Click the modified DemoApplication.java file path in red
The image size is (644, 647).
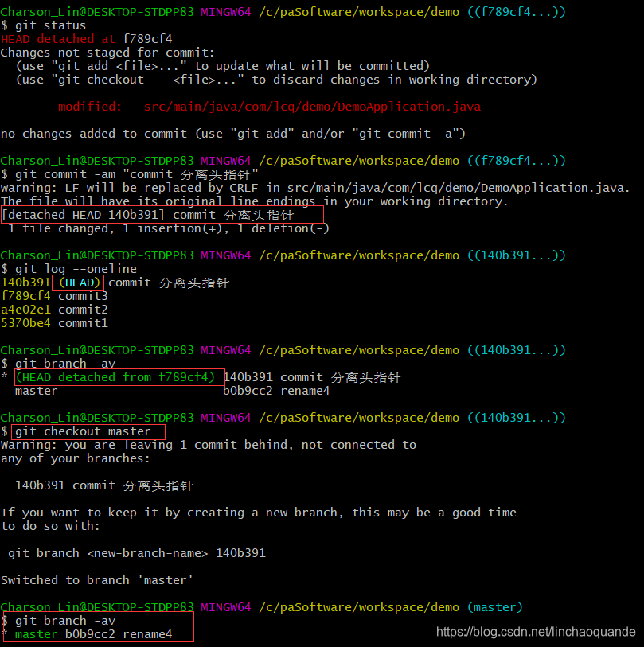pos(313,107)
